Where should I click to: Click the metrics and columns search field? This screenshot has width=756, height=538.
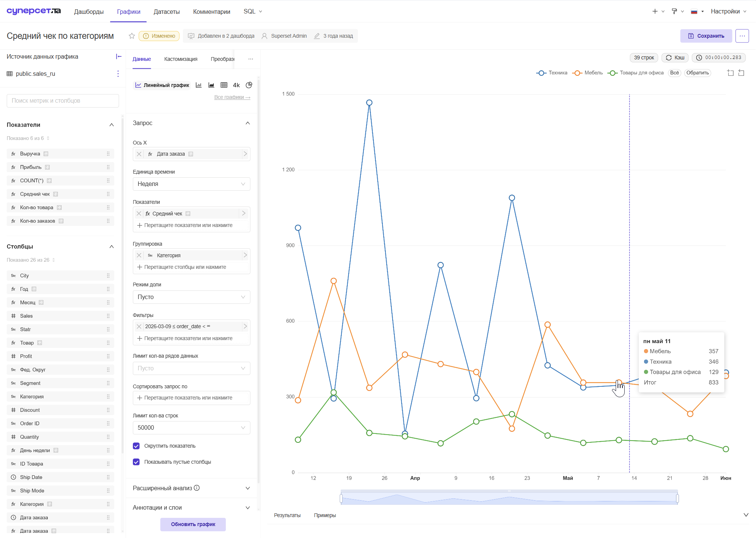[63, 101]
